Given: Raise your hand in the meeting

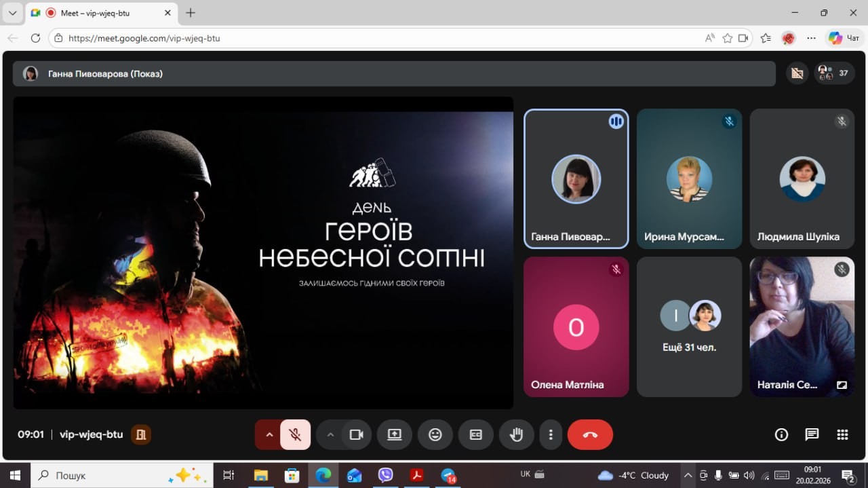Looking at the screenshot, I should 516,435.
